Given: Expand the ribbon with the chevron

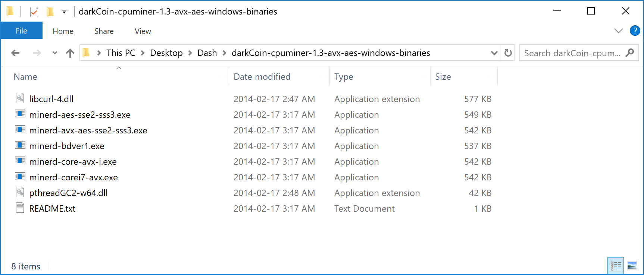Looking at the screenshot, I should [x=619, y=31].
